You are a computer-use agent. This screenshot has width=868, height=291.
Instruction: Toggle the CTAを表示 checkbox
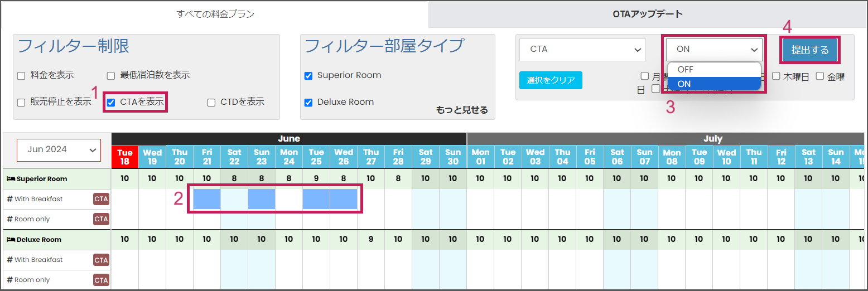[x=111, y=102]
